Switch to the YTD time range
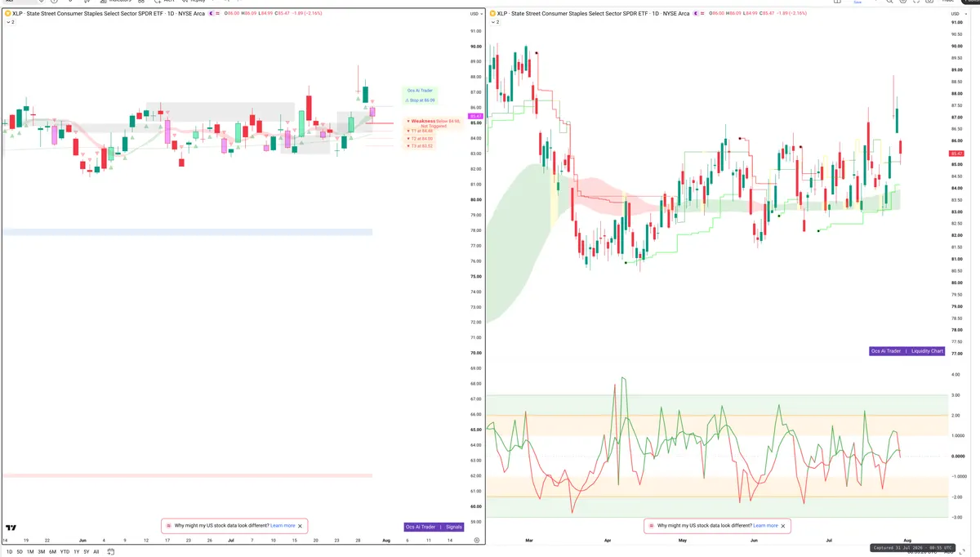 pyautogui.click(x=65, y=552)
